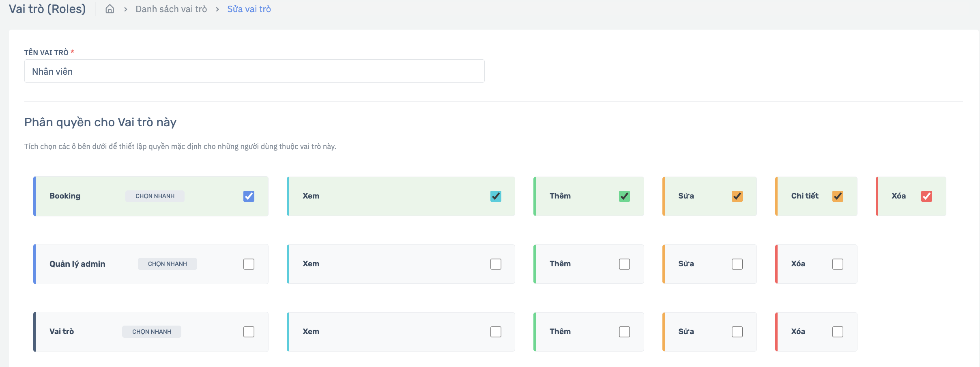Open the Sửa vai trò breadcrumb link
This screenshot has width=980, height=367.
[249, 9]
